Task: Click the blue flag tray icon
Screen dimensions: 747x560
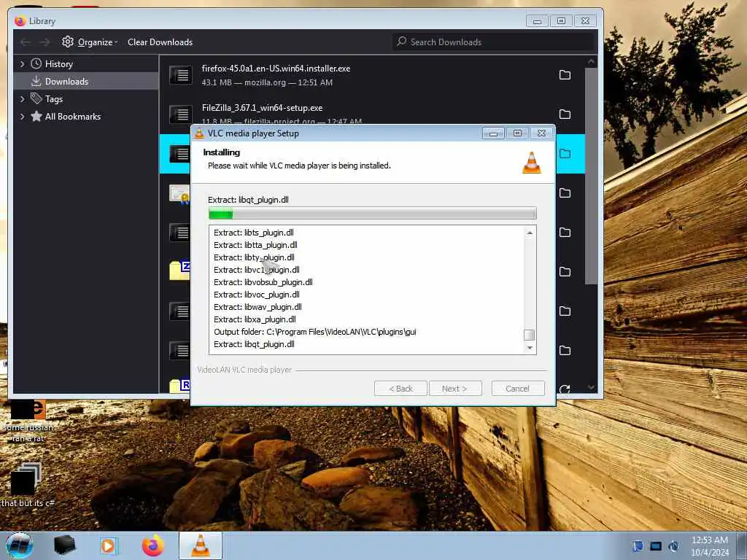Action: [638, 545]
